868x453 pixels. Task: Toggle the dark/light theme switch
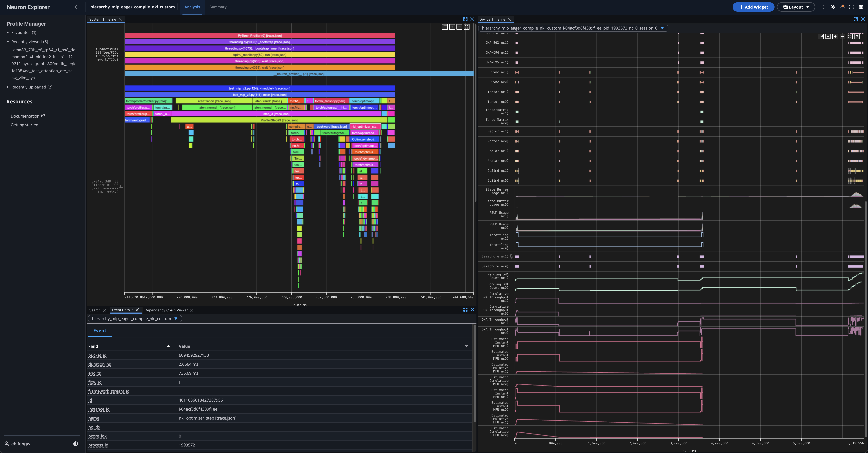[x=75, y=444]
